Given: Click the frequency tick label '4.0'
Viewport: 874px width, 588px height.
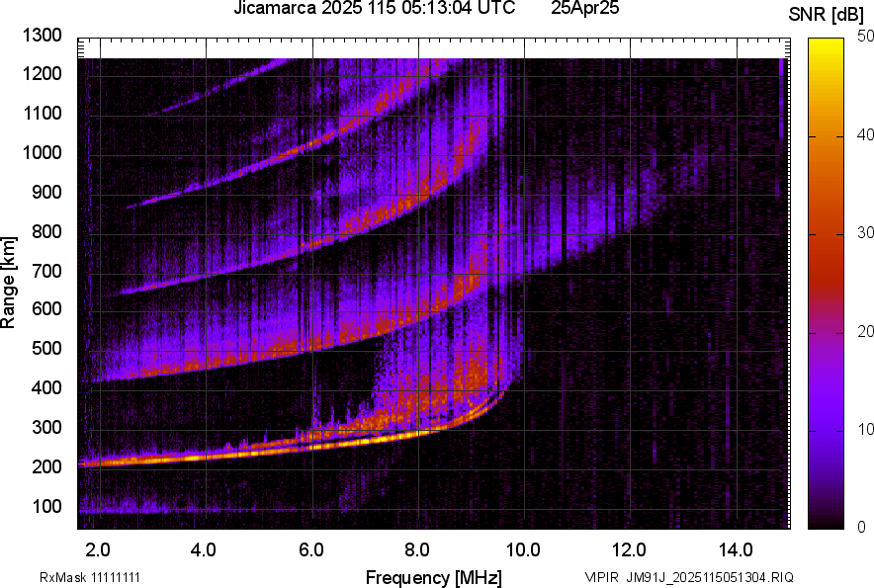Looking at the screenshot, I should [204, 550].
